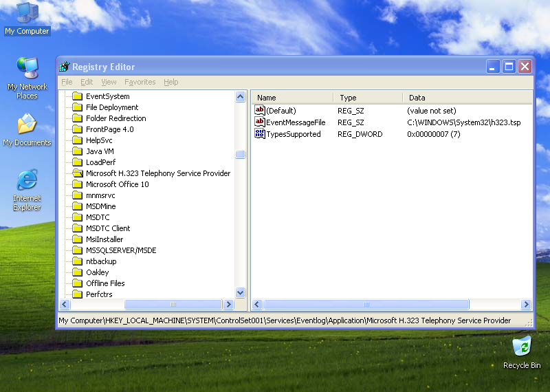550x392 pixels.
Task: Sort values by the Name column header
Action: 293,98
